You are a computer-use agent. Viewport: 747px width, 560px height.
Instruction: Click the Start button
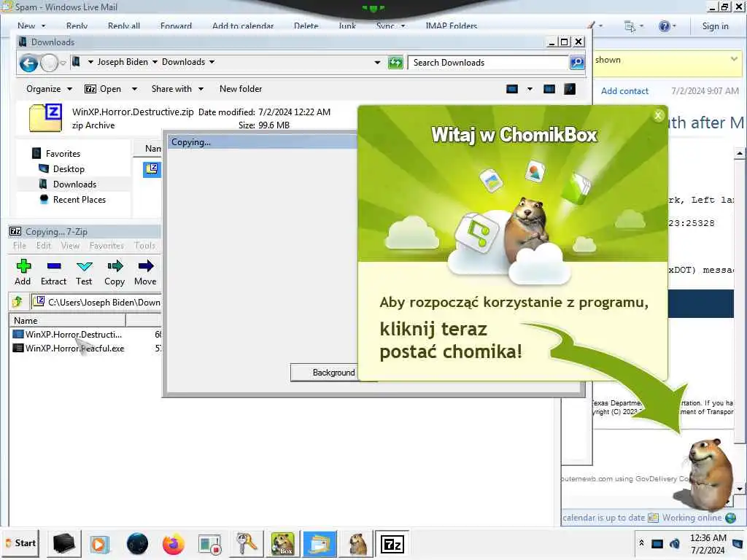20,543
